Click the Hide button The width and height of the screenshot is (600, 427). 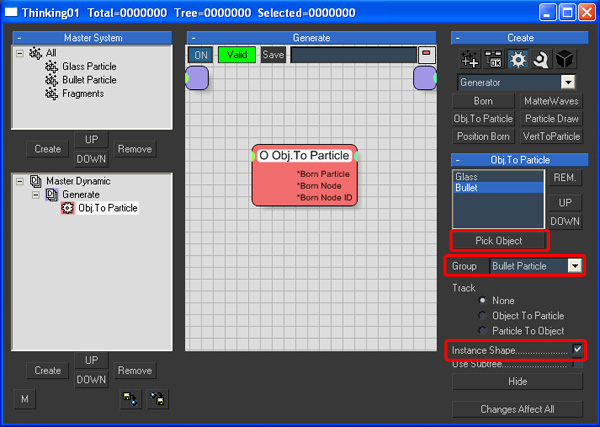[x=517, y=381]
